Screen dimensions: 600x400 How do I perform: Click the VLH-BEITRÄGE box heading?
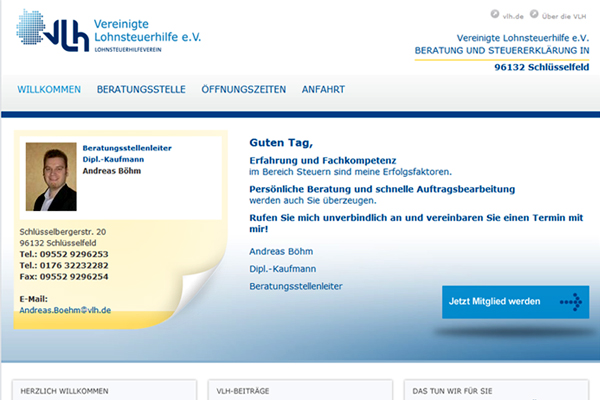click(x=243, y=391)
